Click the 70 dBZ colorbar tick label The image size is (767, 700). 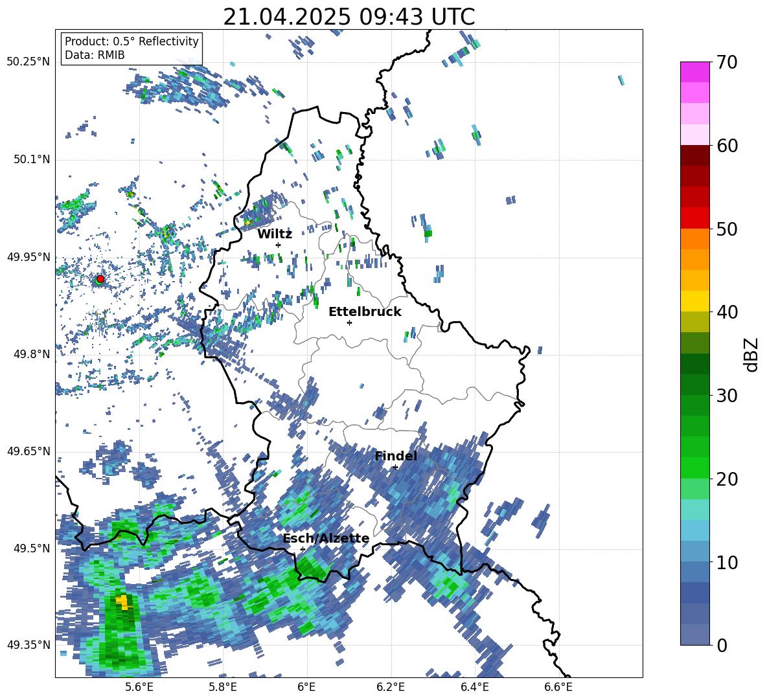point(727,62)
